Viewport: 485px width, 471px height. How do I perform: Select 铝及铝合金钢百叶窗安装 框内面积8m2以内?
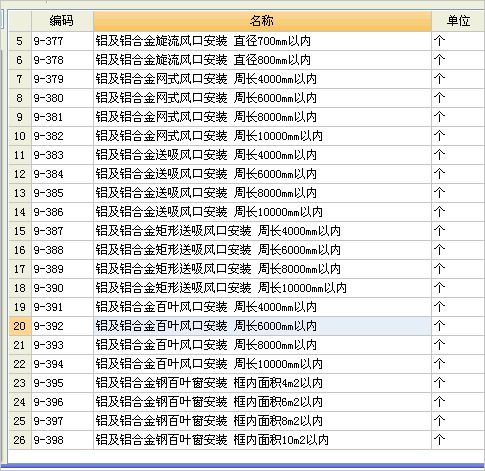[262, 421]
